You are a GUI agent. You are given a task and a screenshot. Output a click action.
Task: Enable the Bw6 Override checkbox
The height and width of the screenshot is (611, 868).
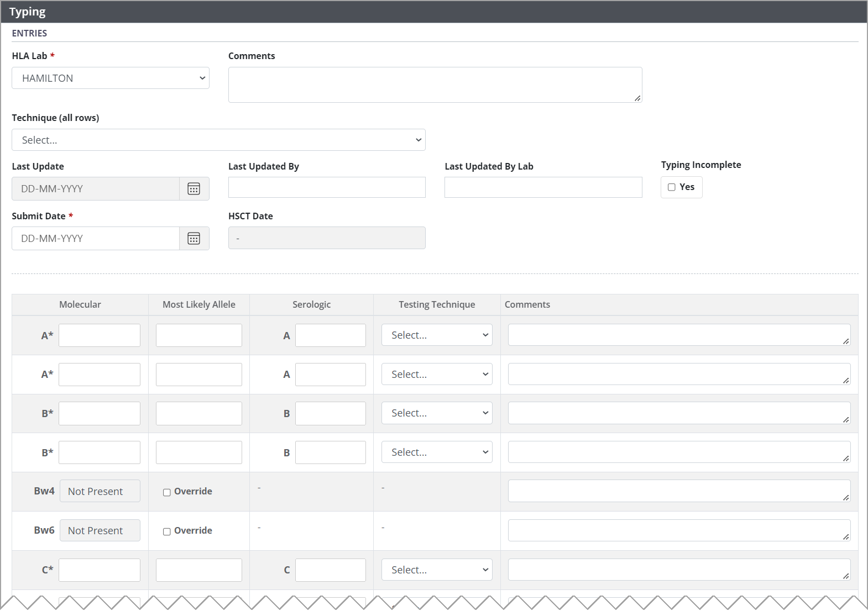coord(166,531)
